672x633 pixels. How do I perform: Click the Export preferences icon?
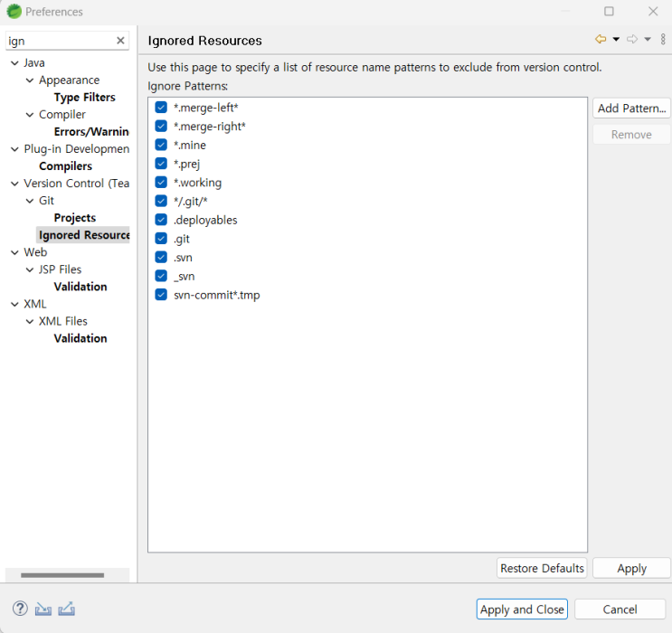(66, 609)
